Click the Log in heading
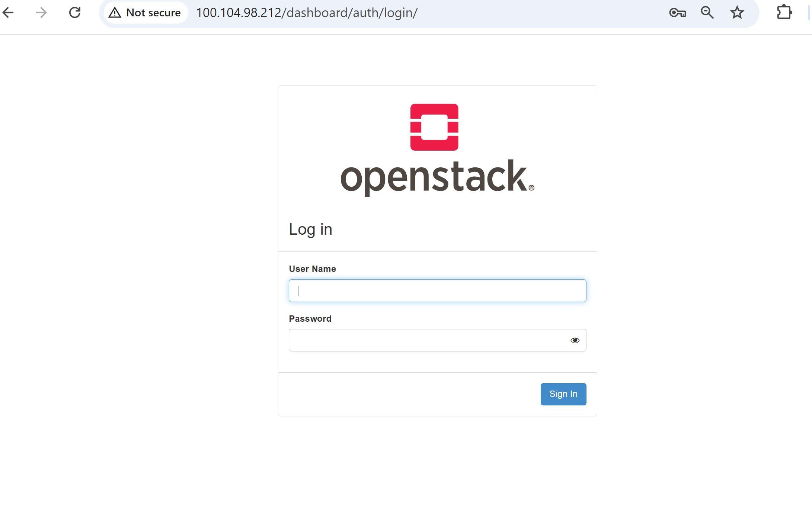The image size is (812, 530). click(311, 229)
